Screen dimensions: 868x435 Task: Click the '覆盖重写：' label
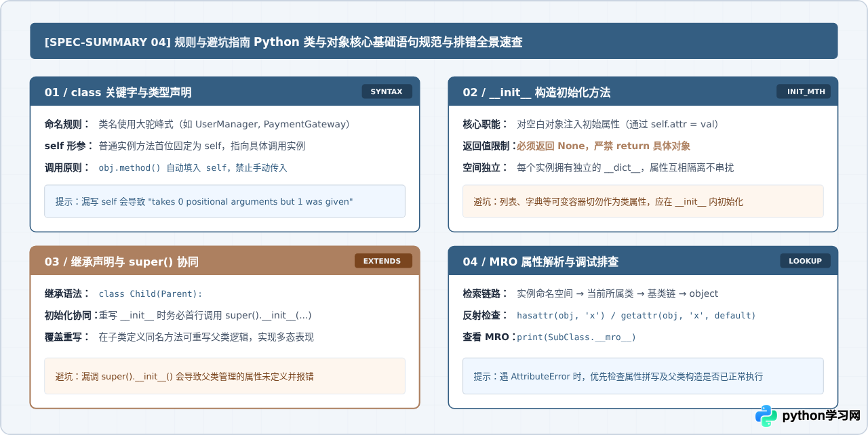pyautogui.click(x=68, y=337)
